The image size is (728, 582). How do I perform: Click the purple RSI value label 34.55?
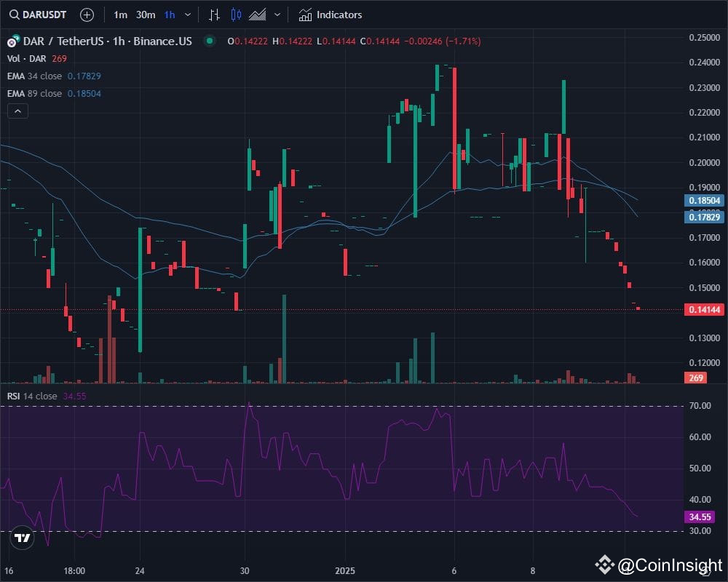click(699, 517)
